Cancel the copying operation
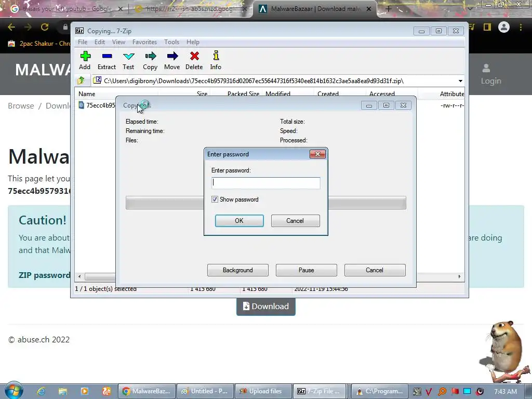This screenshot has height=399, width=532. tap(375, 270)
